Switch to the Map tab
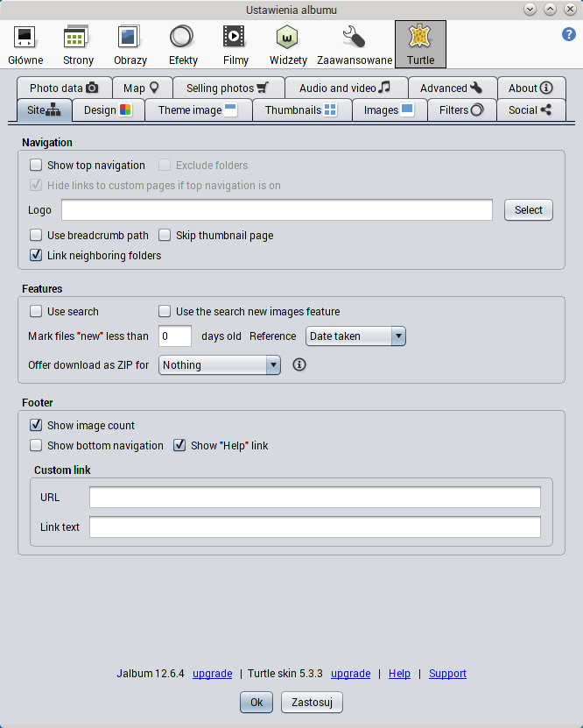Screen dimensions: 583x728 pyautogui.click(x=142, y=88)
